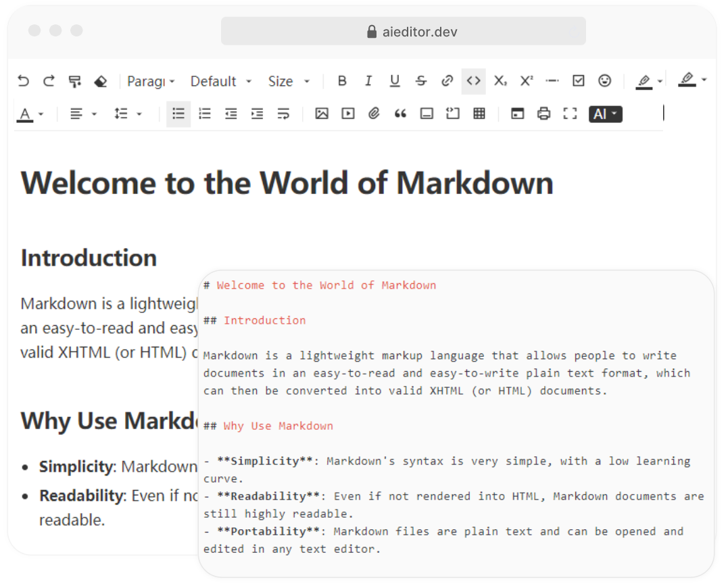728x588 pixels.
Task: Toggle the bulleted list
Action: coord(178,114)
